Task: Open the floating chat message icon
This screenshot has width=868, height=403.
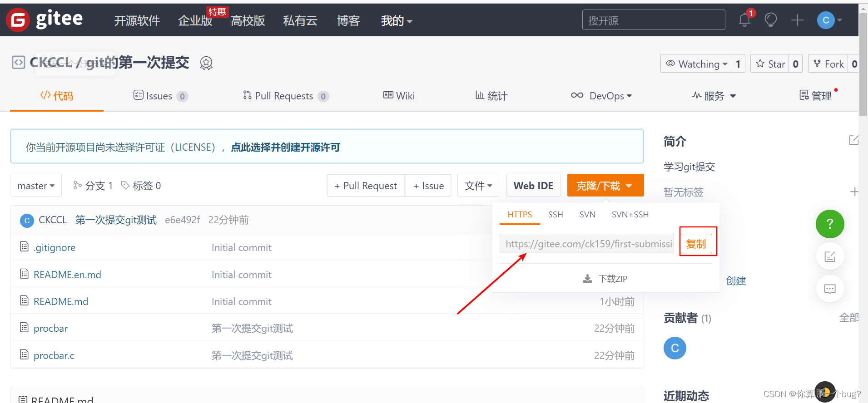Action: click(830, 289)
